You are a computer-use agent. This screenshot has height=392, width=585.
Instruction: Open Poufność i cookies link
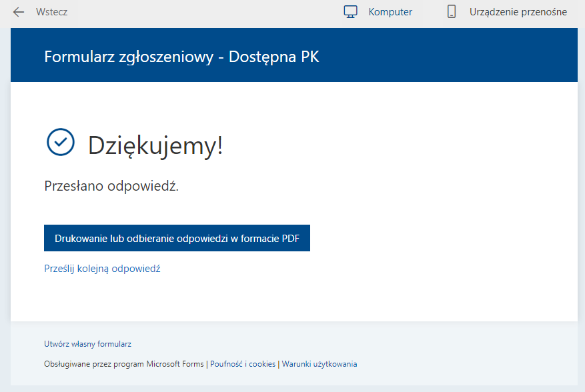[243, 364]
